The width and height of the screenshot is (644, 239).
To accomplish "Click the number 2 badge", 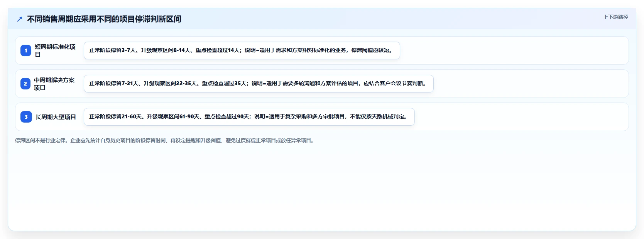I will tap(25, 84).
